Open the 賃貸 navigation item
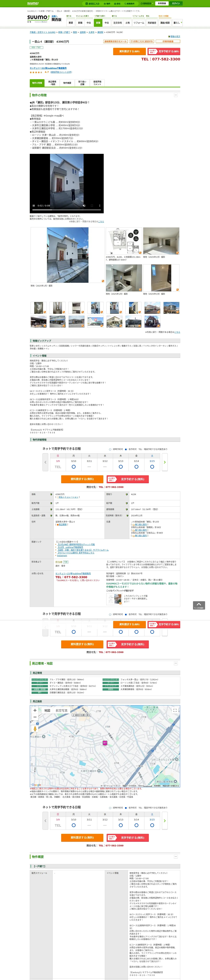This screenshot has width=210, height=980. 70,23
